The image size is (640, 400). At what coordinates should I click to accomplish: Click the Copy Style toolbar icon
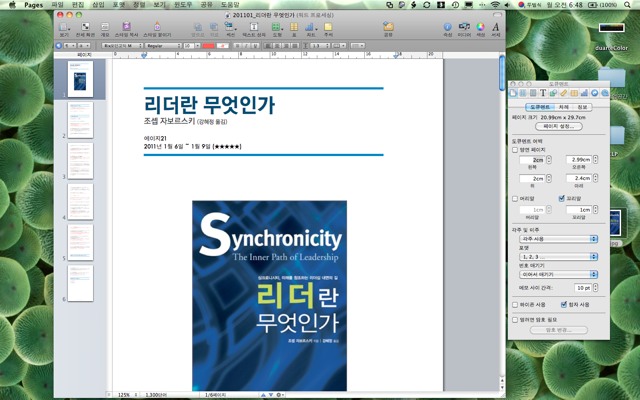[127, 29]
